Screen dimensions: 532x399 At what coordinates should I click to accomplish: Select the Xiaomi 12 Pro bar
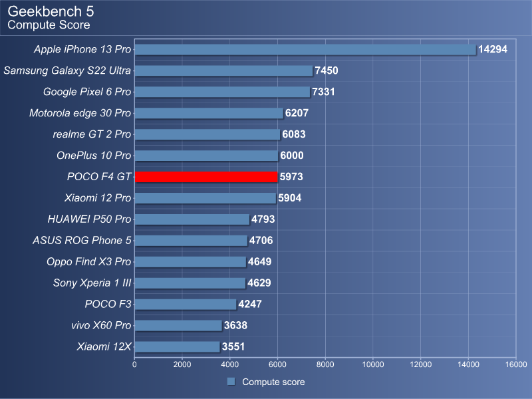pyautogui.click(x=205, y=198)
